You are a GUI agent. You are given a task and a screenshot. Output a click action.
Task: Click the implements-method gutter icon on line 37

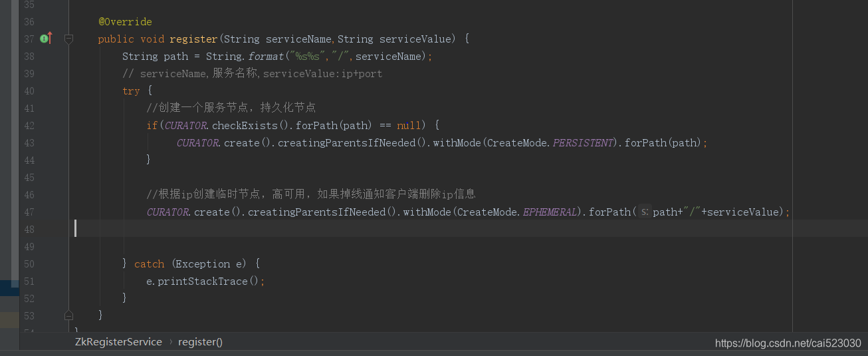coord(45,39)
